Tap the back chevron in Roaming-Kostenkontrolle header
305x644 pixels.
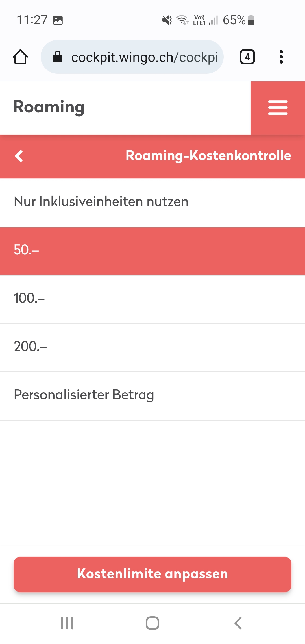point(19,156)
